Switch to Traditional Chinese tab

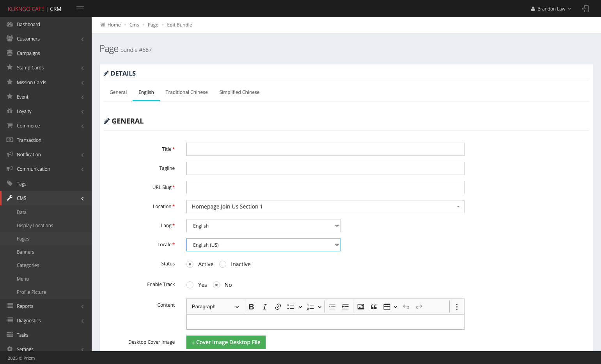[x=186, y=92]
